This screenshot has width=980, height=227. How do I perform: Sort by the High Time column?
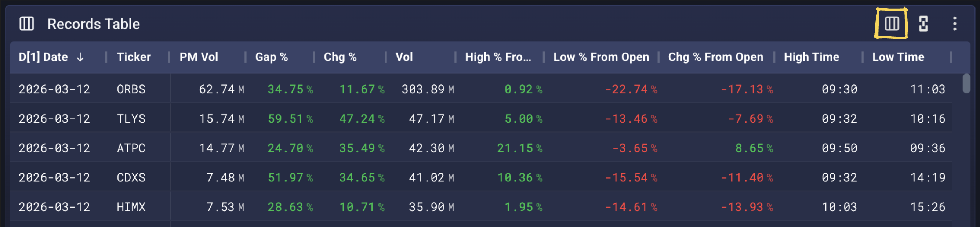tap(811, 57)
